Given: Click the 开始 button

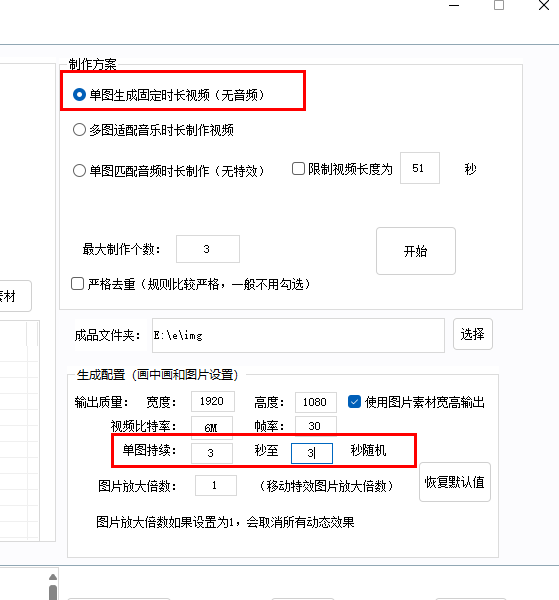Looking at the screenshot, I should click(x=416, y=251).
